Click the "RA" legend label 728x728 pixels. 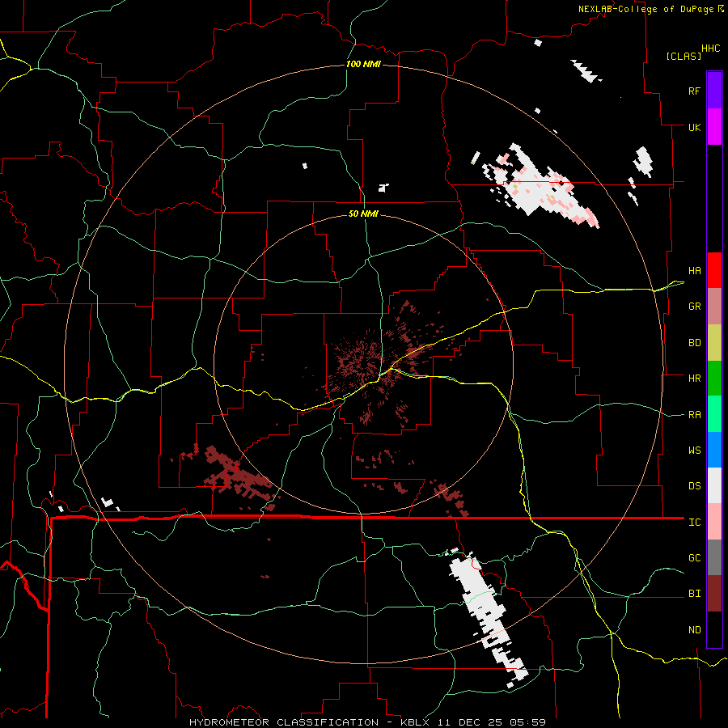pyautogui.click(x=695, y=415)
